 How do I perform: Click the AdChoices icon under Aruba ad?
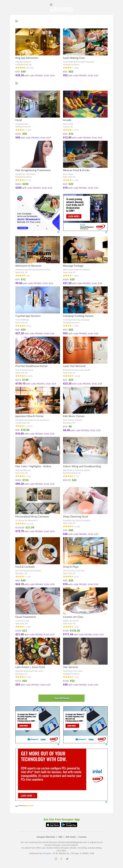106,232
